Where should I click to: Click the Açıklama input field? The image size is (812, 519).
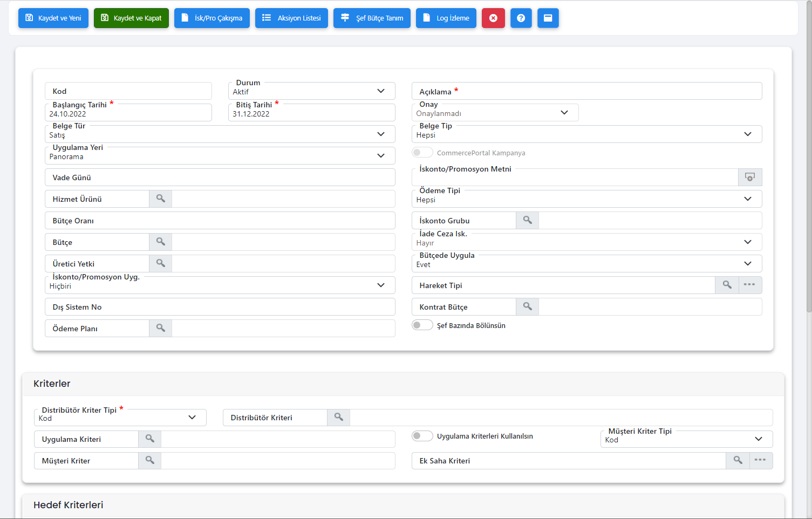[x=604, y=91]
